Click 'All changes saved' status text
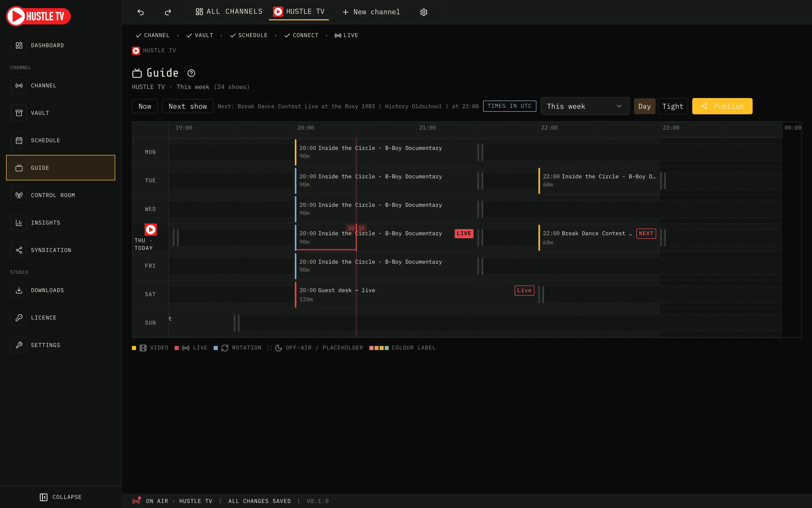812x508 pixels. click(x=259, y=501)
